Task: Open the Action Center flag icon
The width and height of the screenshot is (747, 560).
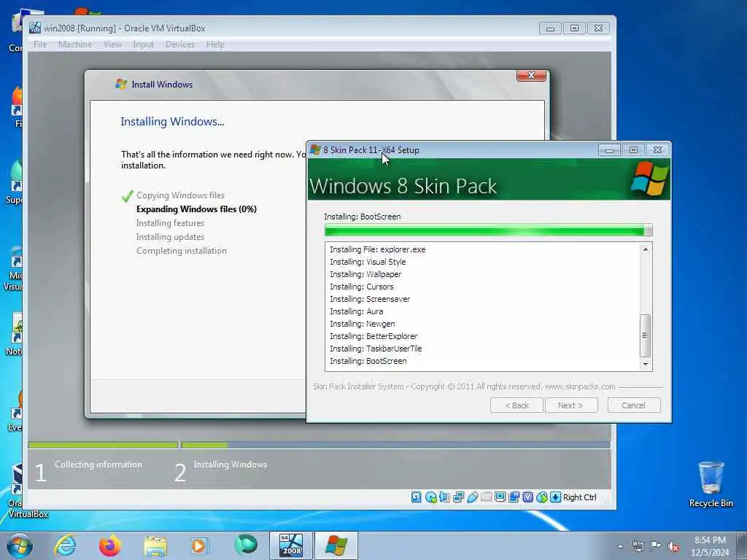Action: coord(656,546)
